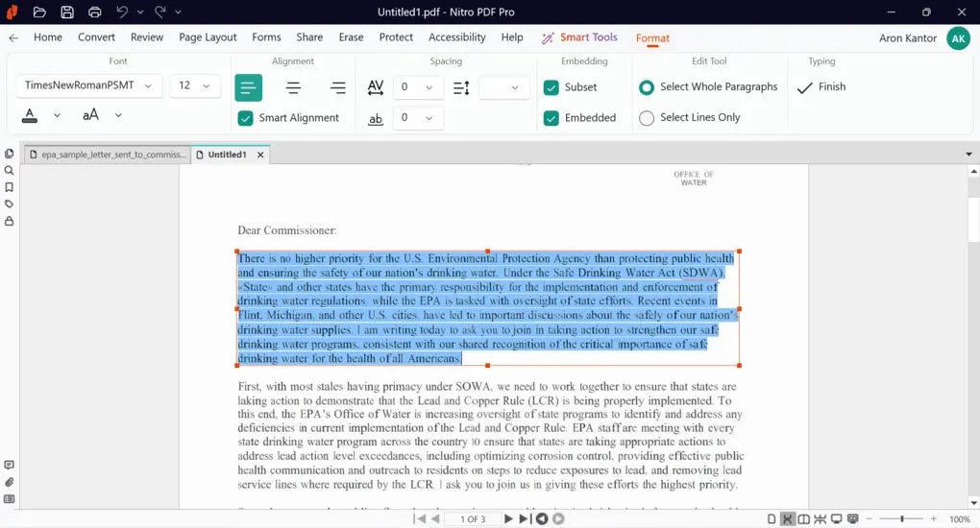The height and width of the screenshot is (528, 980).
Task: Click the AV character spacing icon
Action: click(376, 87)
